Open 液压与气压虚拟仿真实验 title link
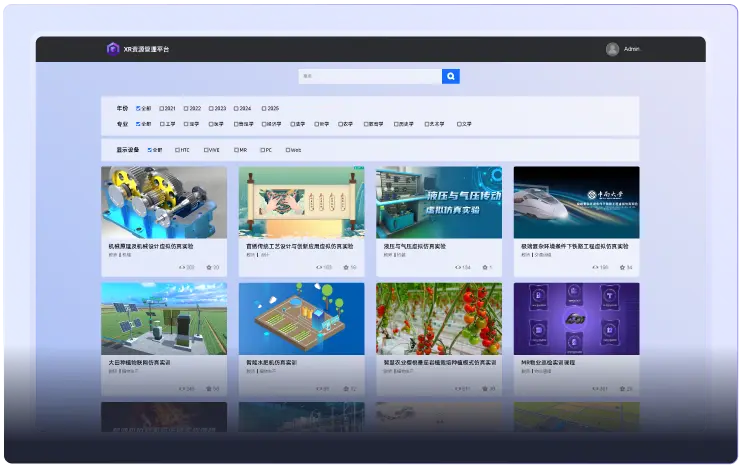 point(414,245)
